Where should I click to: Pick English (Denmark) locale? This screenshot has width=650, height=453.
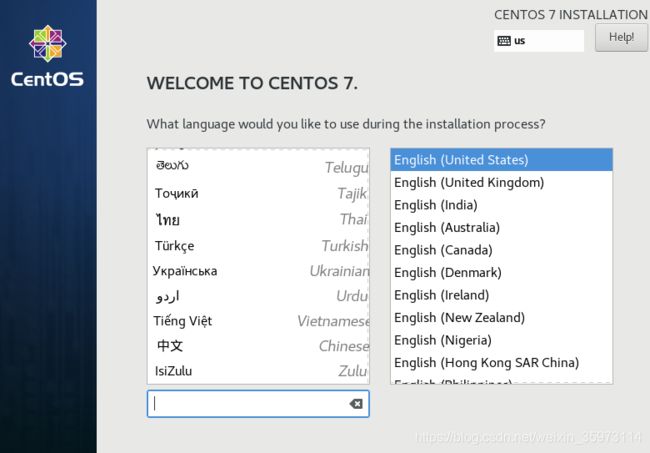(501, 272)
